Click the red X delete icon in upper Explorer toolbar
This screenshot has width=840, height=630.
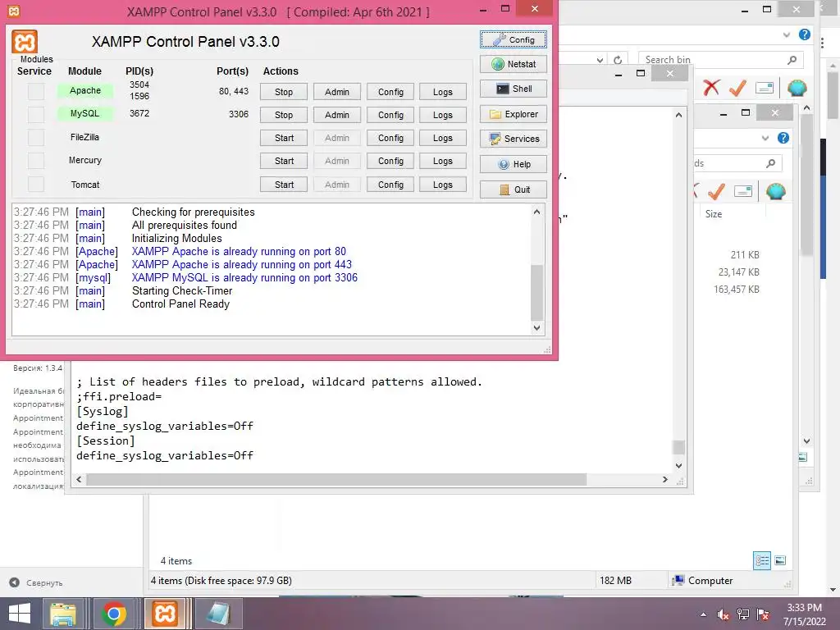point(711,87)
